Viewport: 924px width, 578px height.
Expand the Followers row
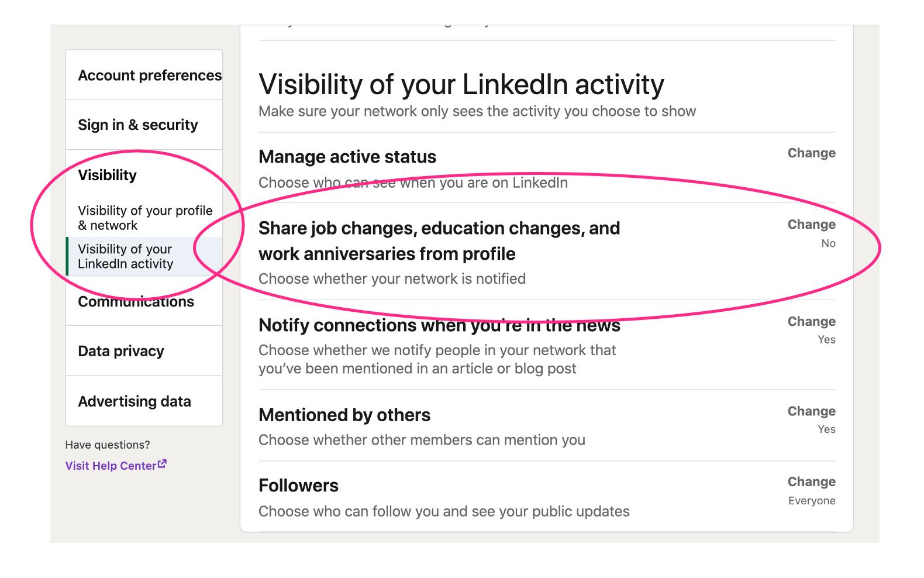tap(547, 497)
